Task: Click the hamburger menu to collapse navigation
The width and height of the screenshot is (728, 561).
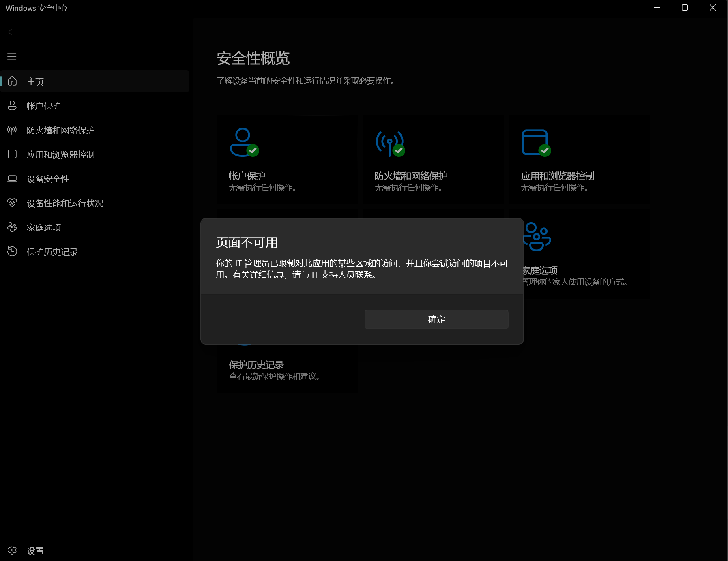Action: 12,56
